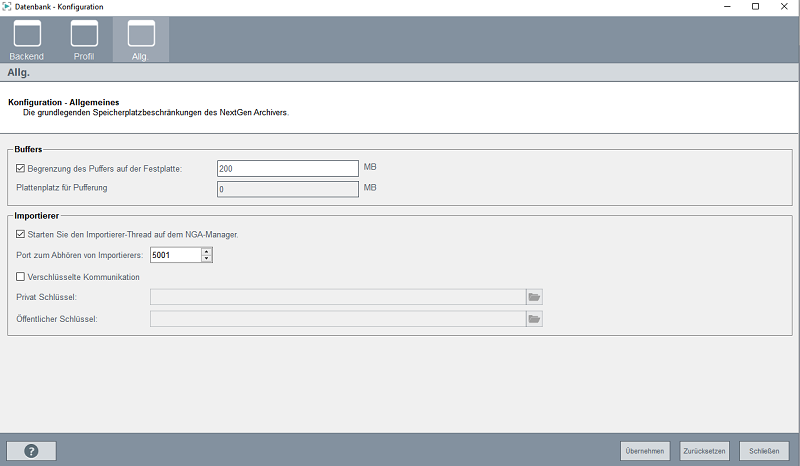800x466 pixels.
Task: Select the Allg general settings icon
Action: pos(141,39)
